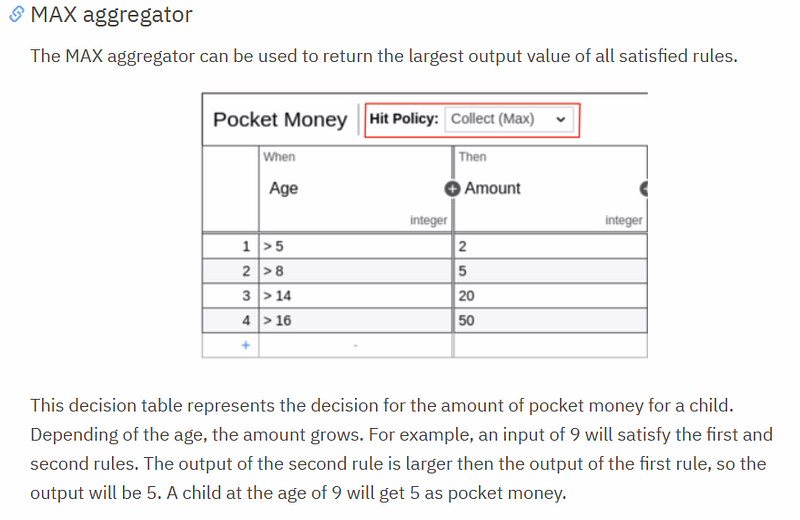Click the anchor link icon beside MAX aggregator
The height and width of the screenshot is (520, 800).
click(16, 14)
